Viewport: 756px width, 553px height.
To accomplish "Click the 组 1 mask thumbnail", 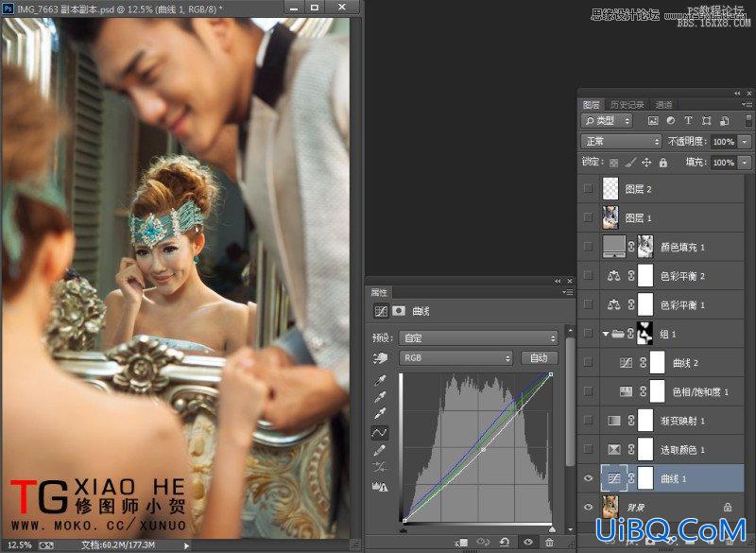I will [645, 333].
